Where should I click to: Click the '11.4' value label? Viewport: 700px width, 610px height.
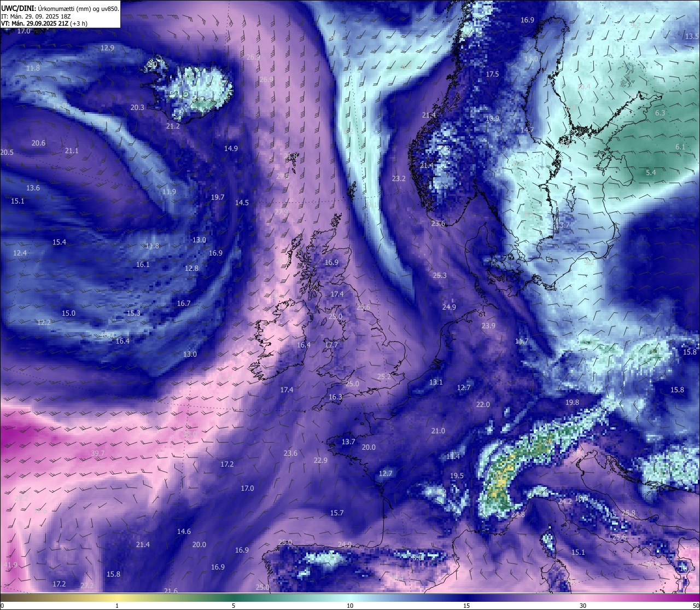coord(453,457)
